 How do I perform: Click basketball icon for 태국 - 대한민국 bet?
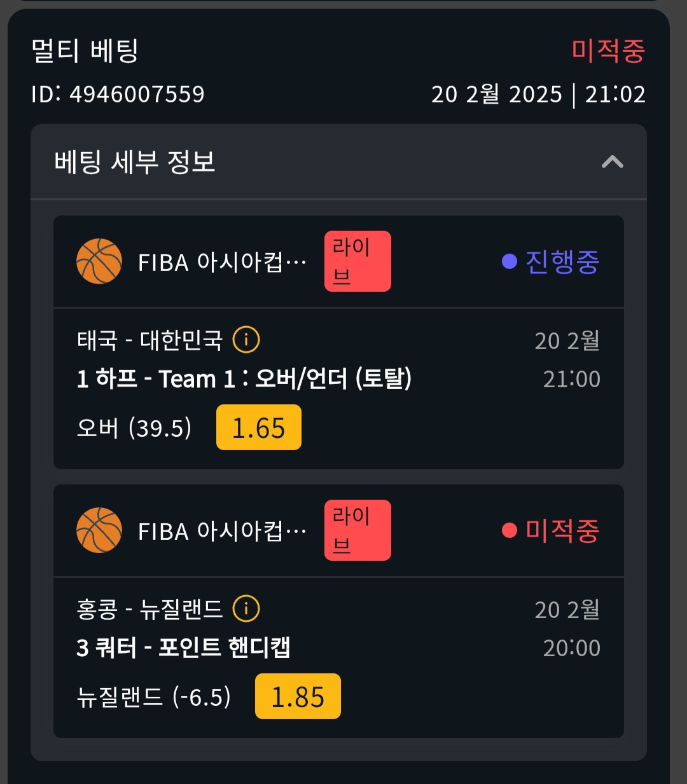pyautogui.click(x=99, y=261)
